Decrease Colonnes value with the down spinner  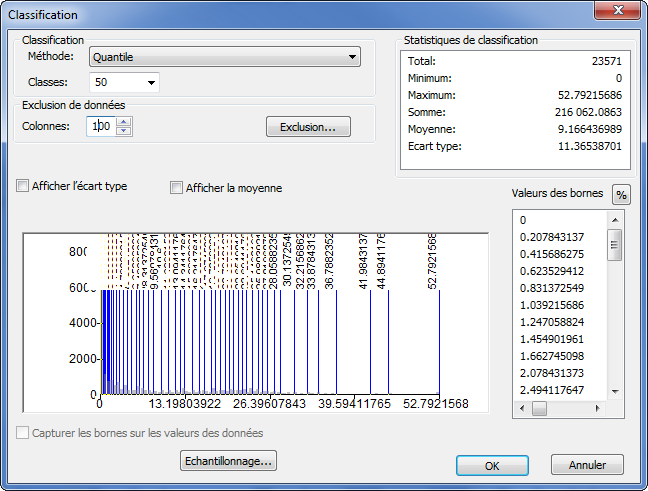[124, 131]
